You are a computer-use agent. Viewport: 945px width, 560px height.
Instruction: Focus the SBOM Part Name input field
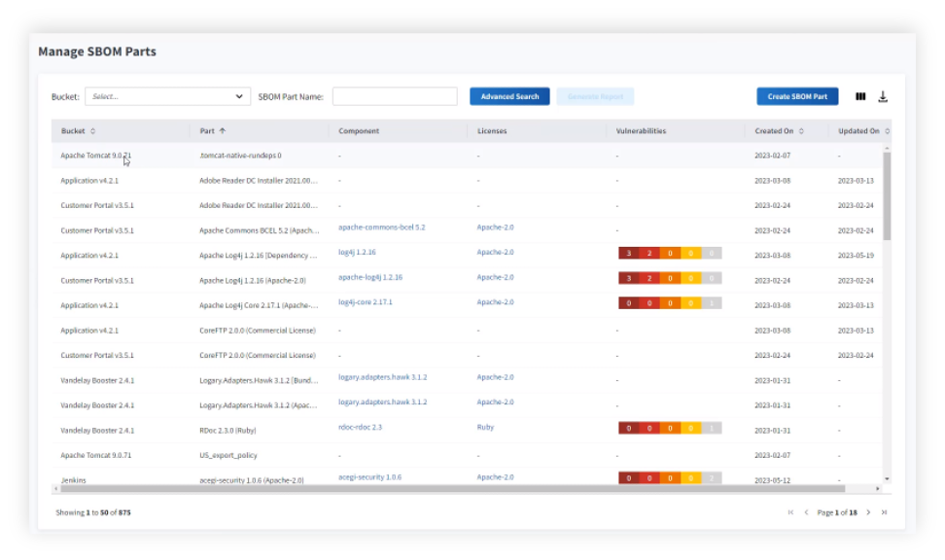395,96
